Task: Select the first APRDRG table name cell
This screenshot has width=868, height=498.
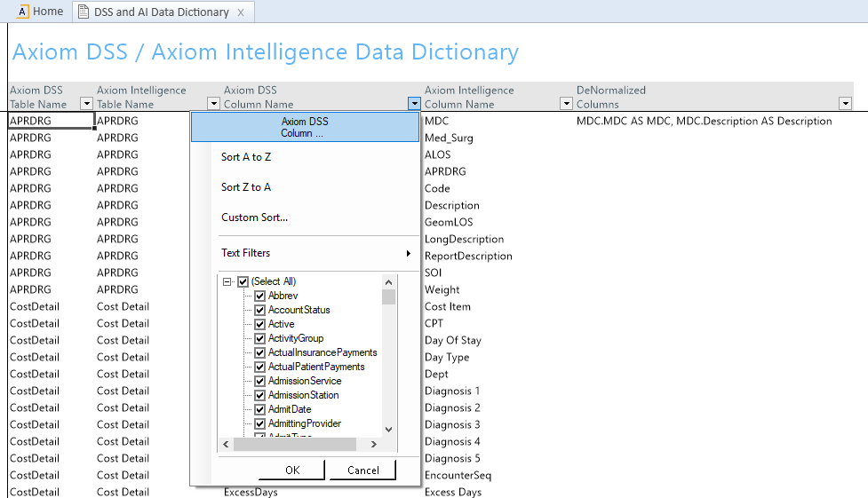Action: coord(51,121)
